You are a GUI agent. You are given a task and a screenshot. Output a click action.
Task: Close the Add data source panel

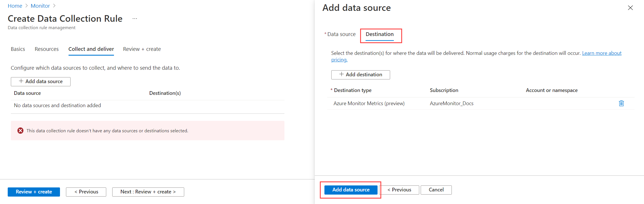click(630, 8)
